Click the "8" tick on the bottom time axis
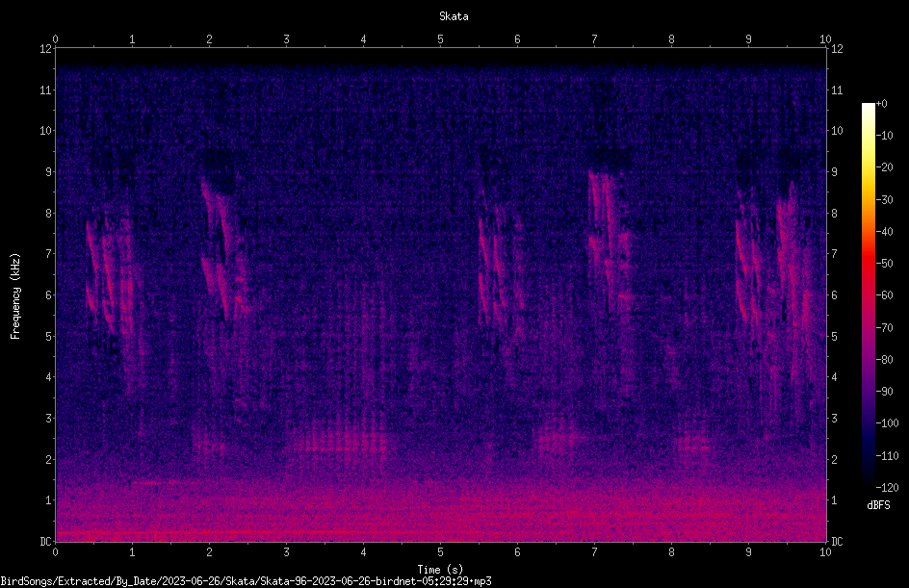Image resolution: width=909 pixels, height=588 pixels. (671, 552)
